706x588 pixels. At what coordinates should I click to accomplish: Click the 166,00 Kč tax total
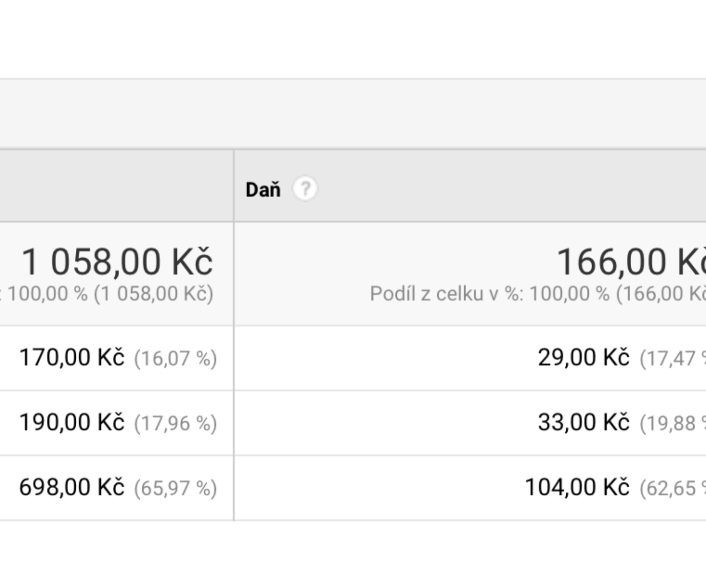click(x=631, y=262)
